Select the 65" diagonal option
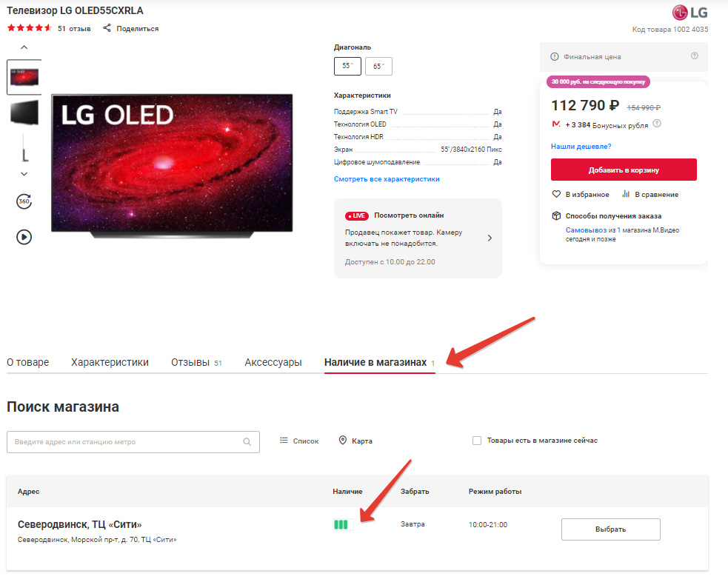Viewport: 728px width, 582px height. [378, 66]
